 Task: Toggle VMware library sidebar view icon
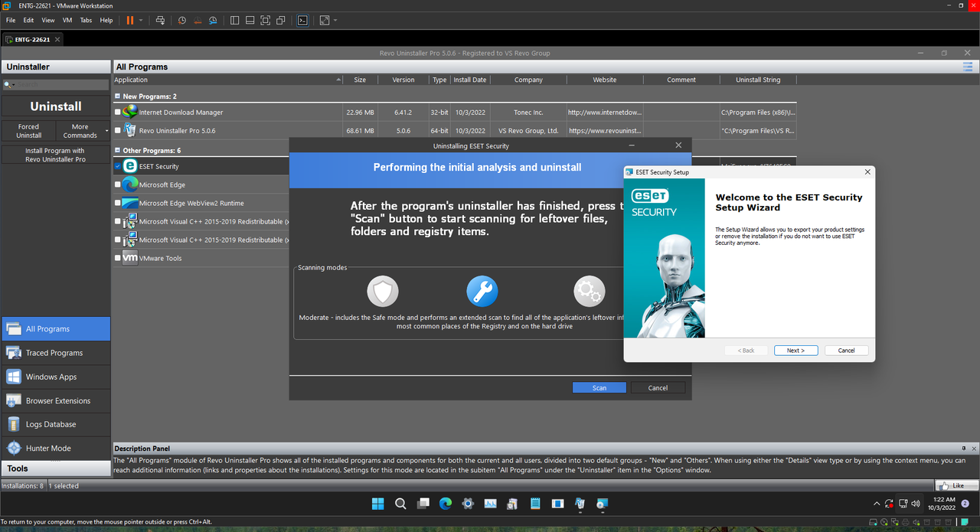(234, 21)
